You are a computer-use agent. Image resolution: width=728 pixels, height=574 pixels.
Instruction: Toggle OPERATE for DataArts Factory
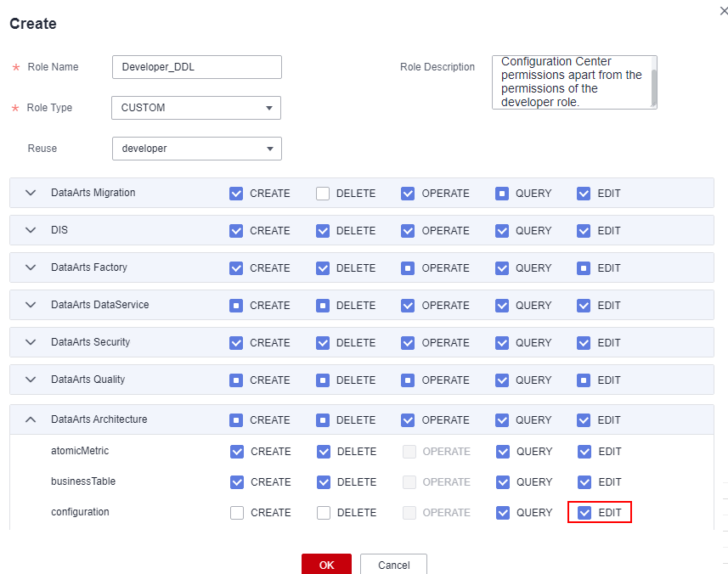[x=408, y=268]
